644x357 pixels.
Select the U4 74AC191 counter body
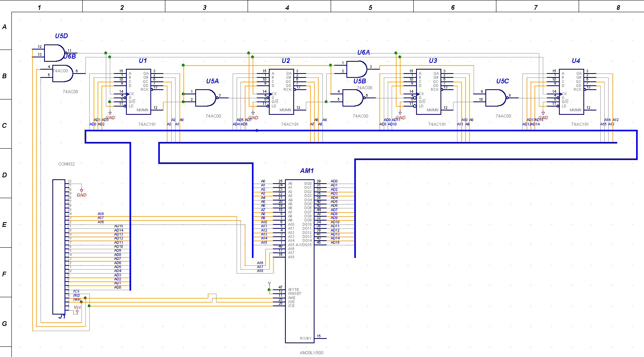(x=571, y=92)
